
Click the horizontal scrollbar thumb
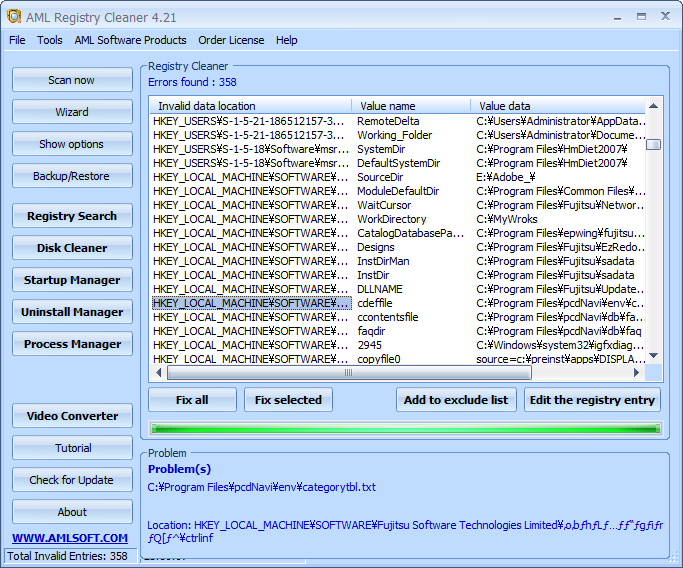click(349, 372)
